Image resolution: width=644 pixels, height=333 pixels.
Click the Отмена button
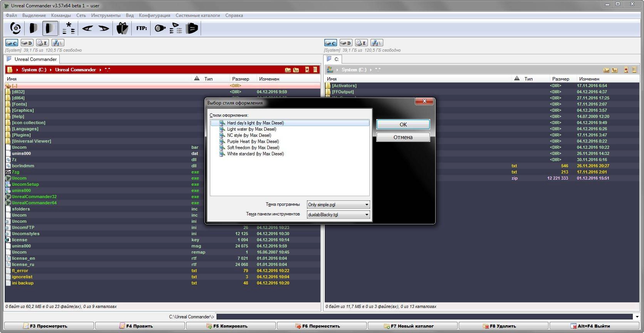click(403, 137)
